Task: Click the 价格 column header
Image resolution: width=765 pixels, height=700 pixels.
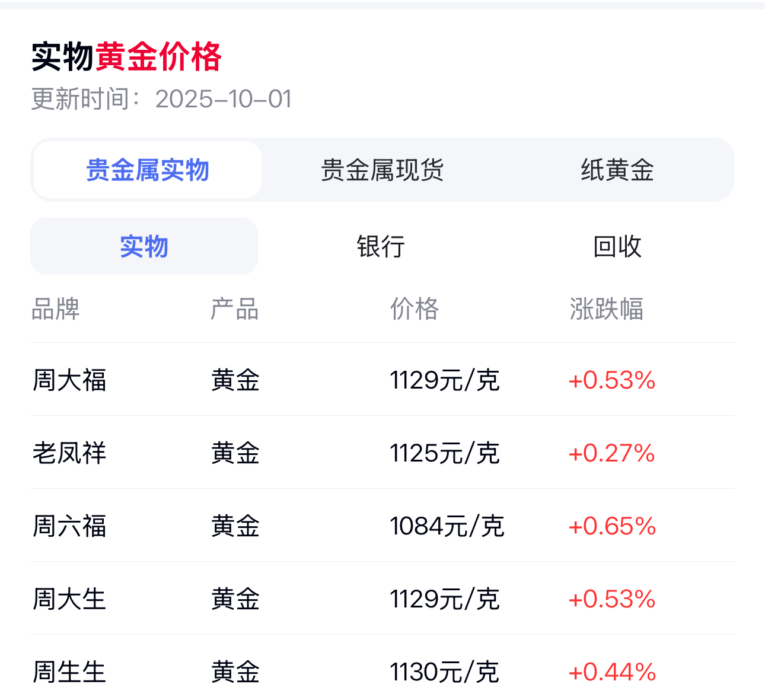Action: [x=415, y=309]
